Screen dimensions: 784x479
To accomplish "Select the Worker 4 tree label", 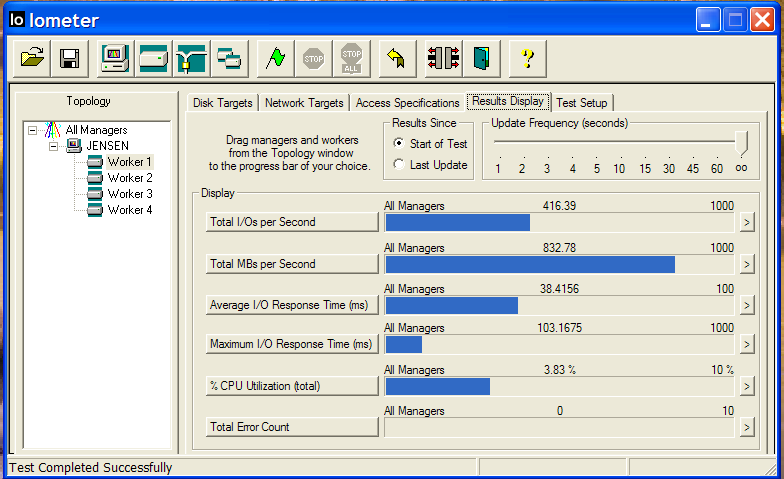I will click(x=130, y=210).
